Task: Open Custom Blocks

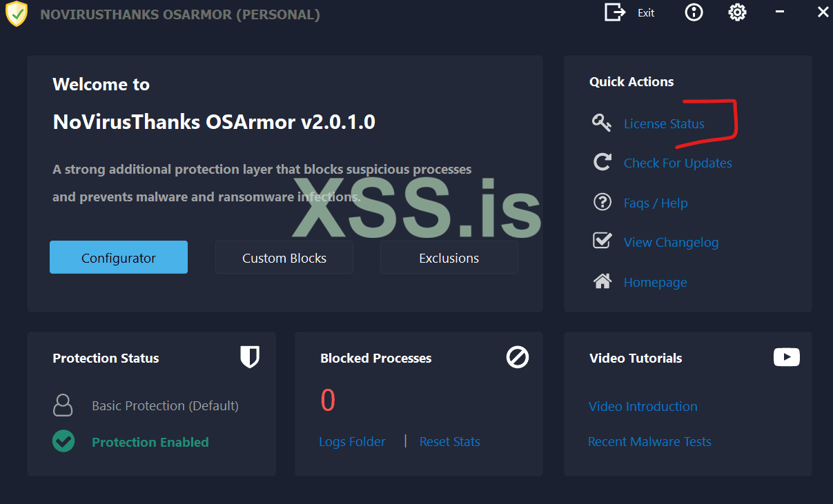Action: click(284, 258)
